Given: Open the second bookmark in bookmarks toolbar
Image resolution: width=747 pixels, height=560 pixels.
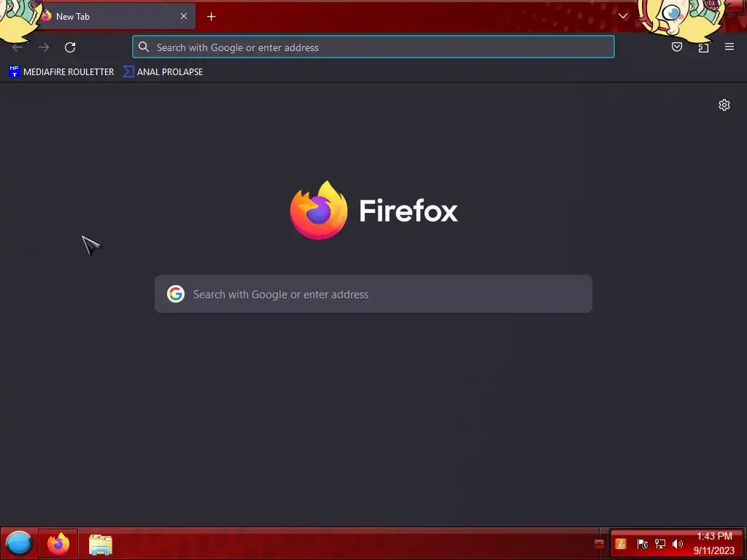Looking at the screenshot, I should (163, 72).
